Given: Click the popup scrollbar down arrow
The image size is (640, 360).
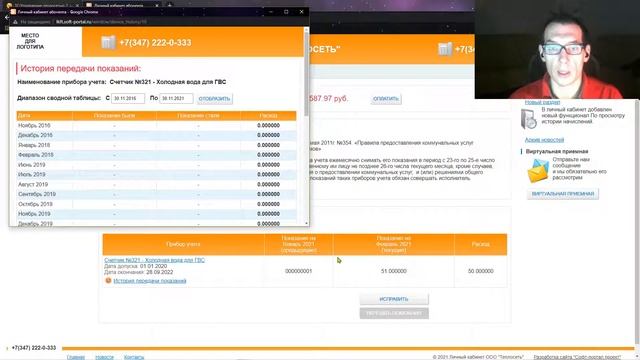Looking at the screenshot, I should point(307,223).
